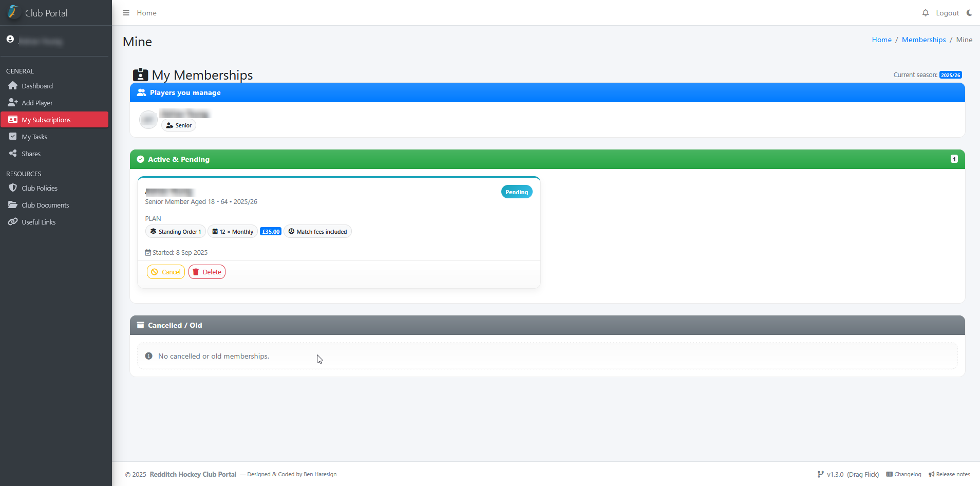Go to My Tasks

34,137
